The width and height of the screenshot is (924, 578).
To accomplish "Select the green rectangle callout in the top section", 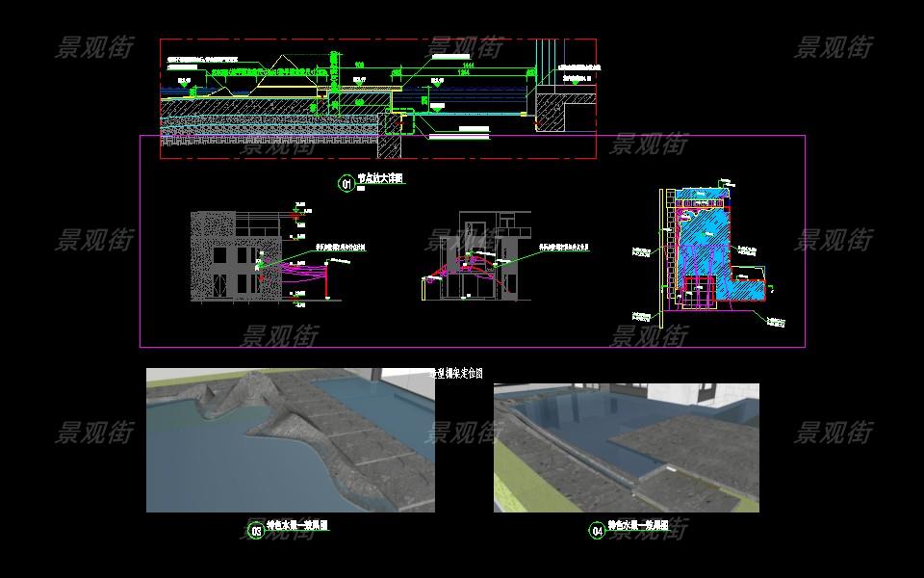I will pos(398,122).
